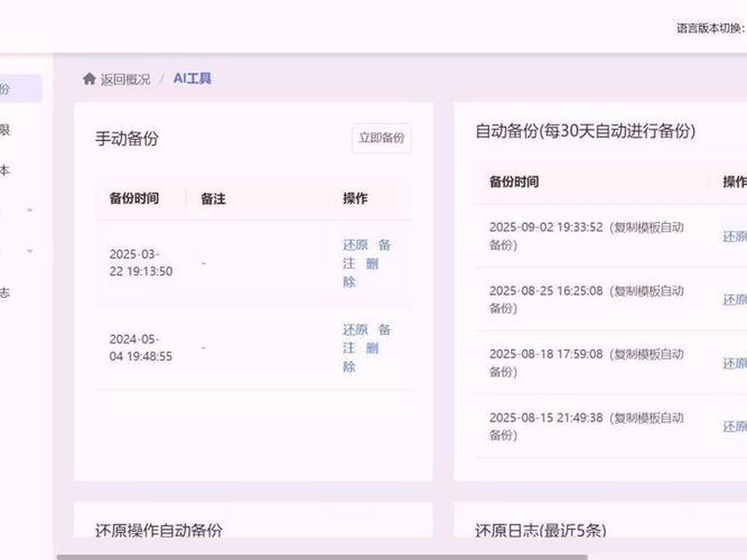
Task: Click the 2025-09-02 19:33:52 timestamp cell
Action: (587, 236)
